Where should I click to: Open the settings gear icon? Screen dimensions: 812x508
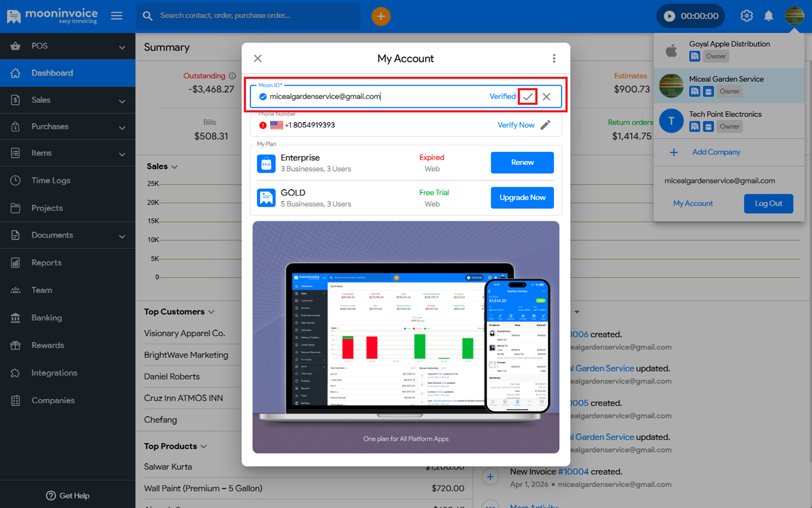pos(746,16)
